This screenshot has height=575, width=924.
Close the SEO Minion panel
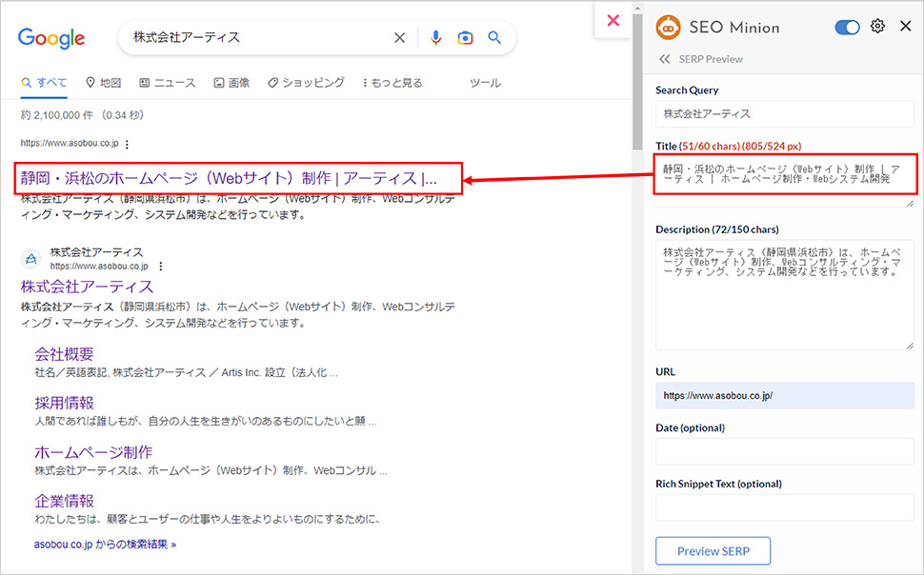pos(906,26)
